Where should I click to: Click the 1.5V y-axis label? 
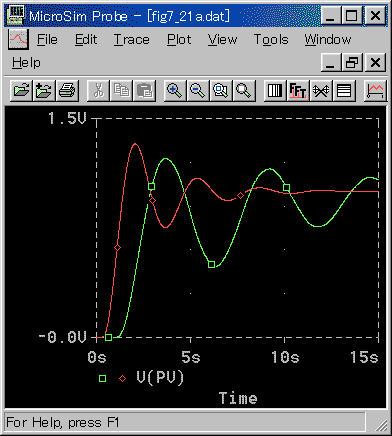67,118
